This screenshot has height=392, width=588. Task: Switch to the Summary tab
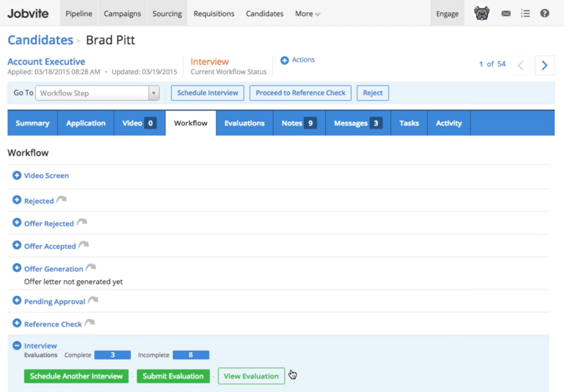pyautogui.click(x=33, y=123)
